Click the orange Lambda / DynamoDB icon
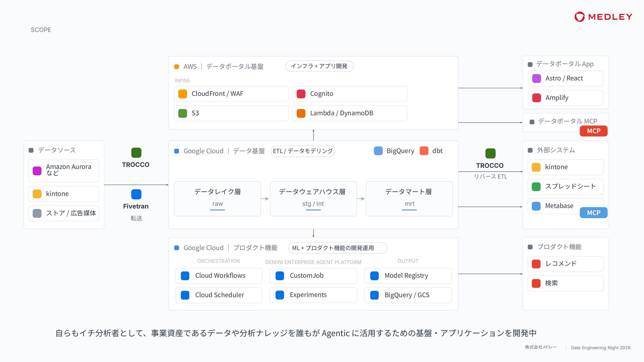 [301, 113]
